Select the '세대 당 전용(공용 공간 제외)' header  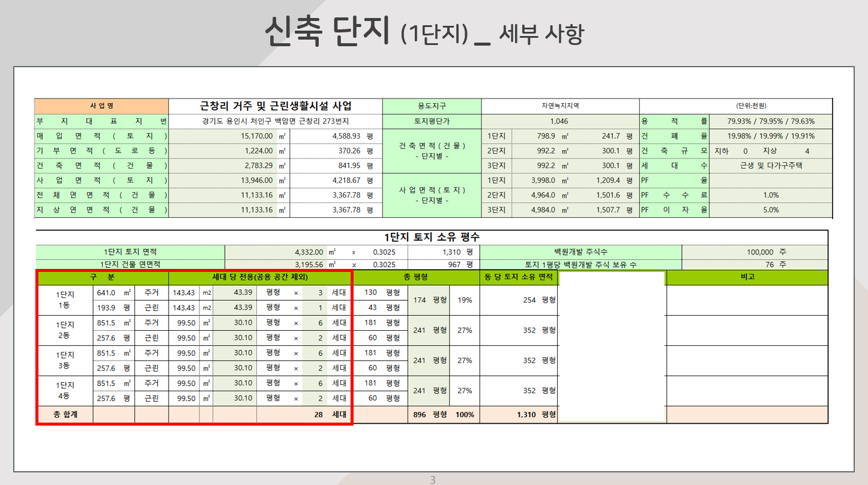[261, 277]
